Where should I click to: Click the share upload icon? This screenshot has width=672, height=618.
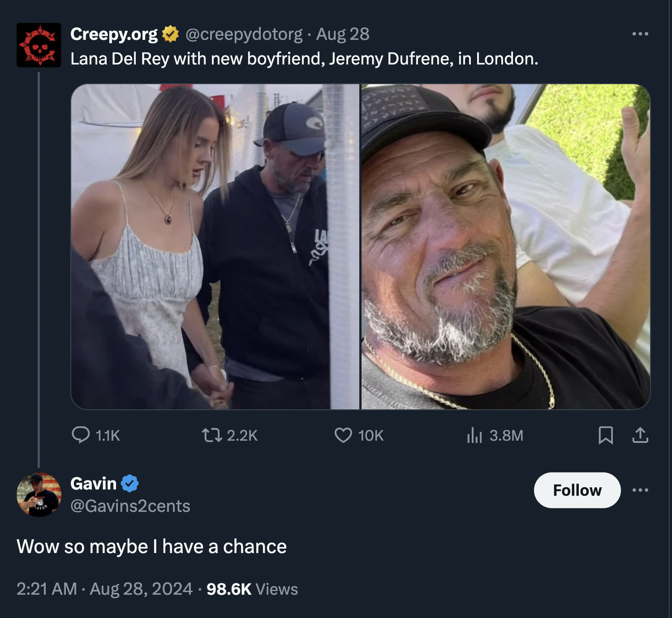coord(640,435)
